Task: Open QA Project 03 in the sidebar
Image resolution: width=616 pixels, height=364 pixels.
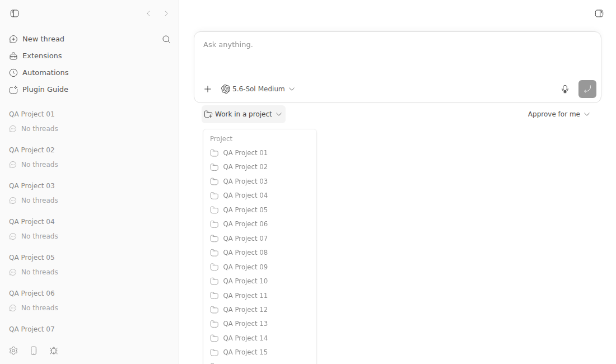Action: [32, 186]
